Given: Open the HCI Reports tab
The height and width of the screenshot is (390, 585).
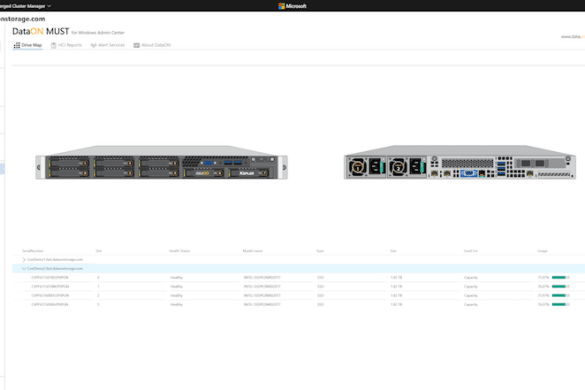Looking at the screenshot, I should click(66, 45).
